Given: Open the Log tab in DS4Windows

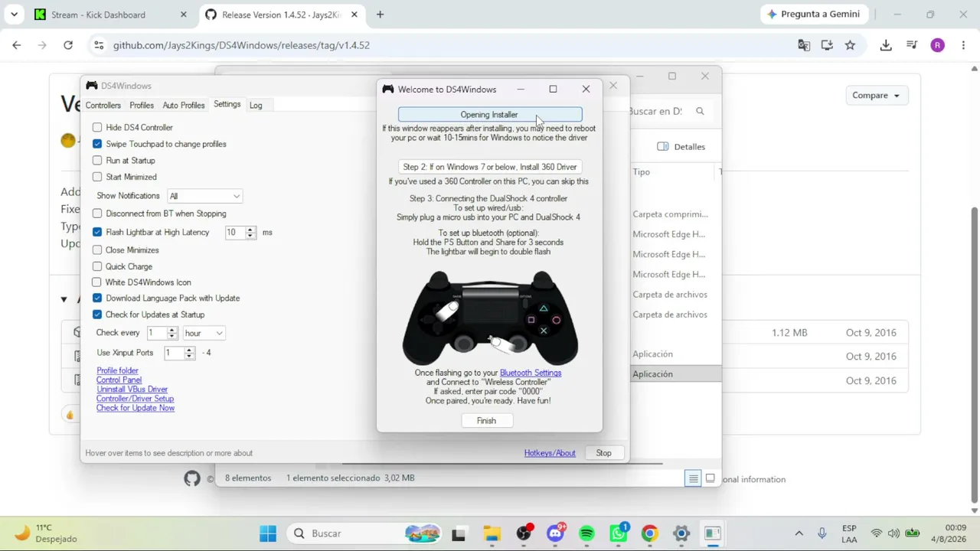Looking at the screenshot, I should click(x=256, y=105).
